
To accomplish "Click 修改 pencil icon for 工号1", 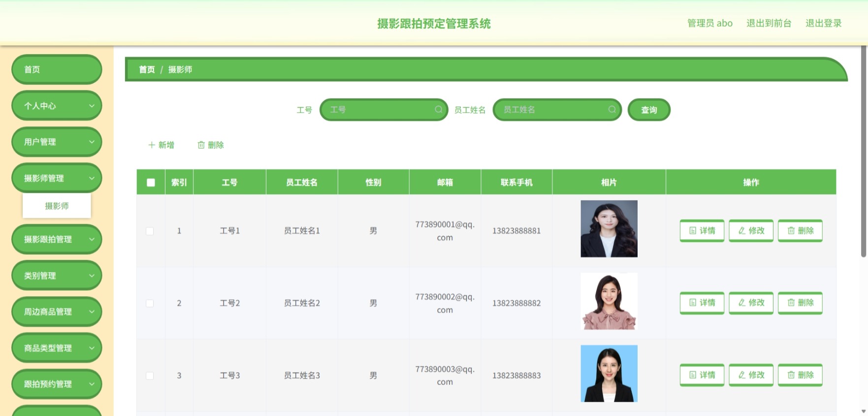I will (x=741, y=231).
